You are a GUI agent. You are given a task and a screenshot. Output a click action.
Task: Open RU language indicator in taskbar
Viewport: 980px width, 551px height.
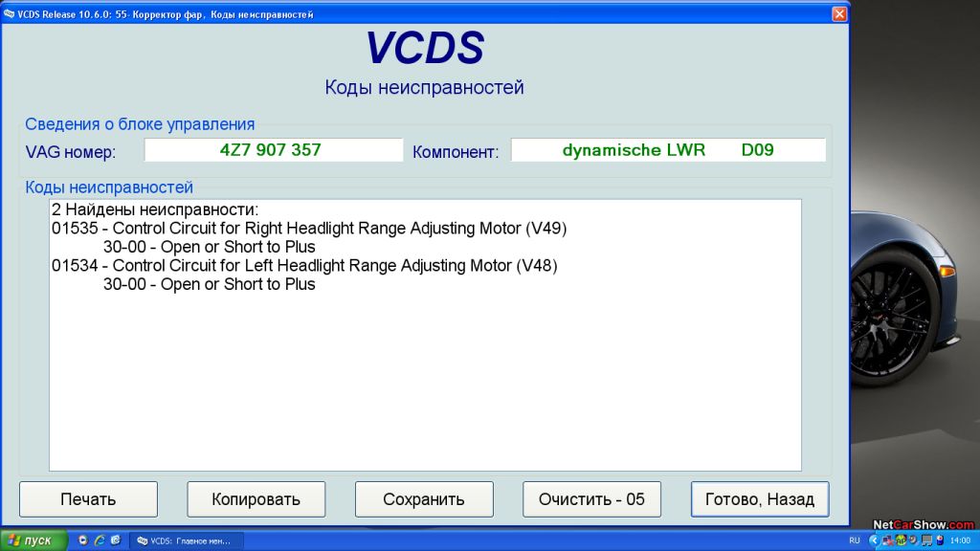coord(855,540)
